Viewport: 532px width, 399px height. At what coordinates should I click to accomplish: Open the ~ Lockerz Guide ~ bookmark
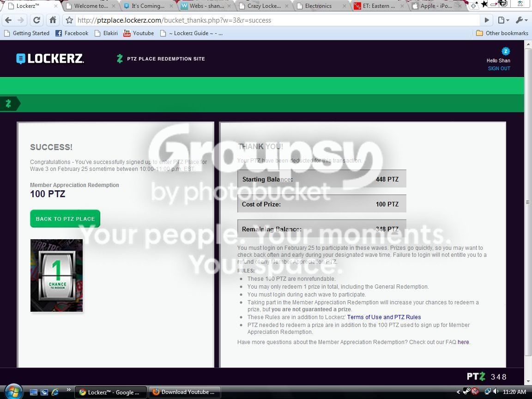pyautogui.click(x=191, y=33)
